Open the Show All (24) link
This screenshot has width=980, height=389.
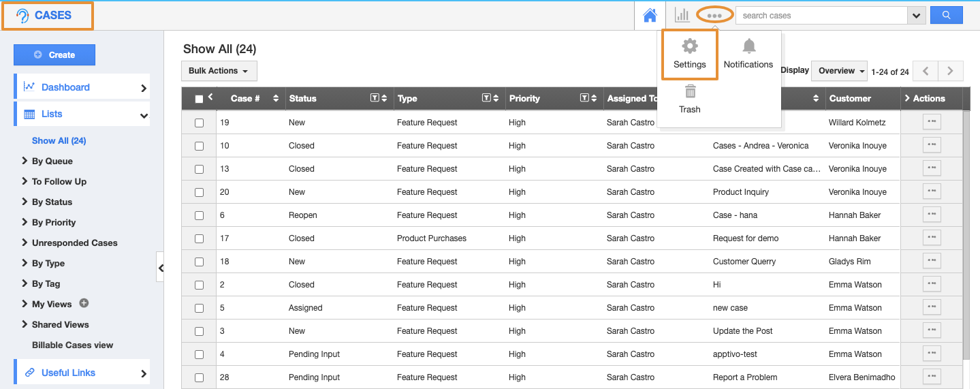click(59, 141)
